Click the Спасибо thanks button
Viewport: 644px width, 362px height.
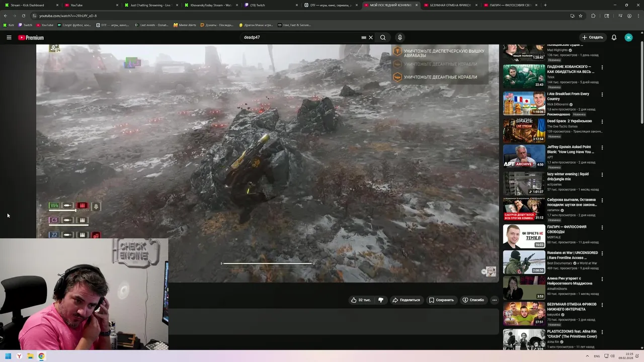[x=473, y=300]
